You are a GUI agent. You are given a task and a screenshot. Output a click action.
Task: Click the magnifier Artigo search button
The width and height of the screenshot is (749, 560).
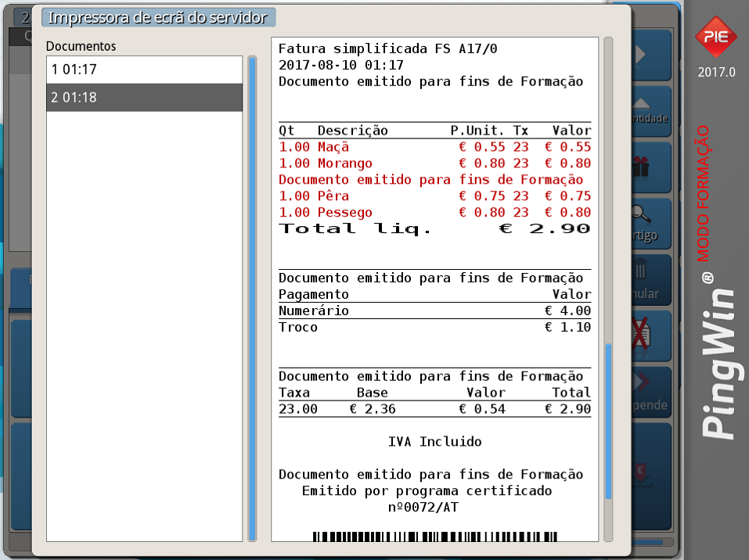tap(652, 222)
